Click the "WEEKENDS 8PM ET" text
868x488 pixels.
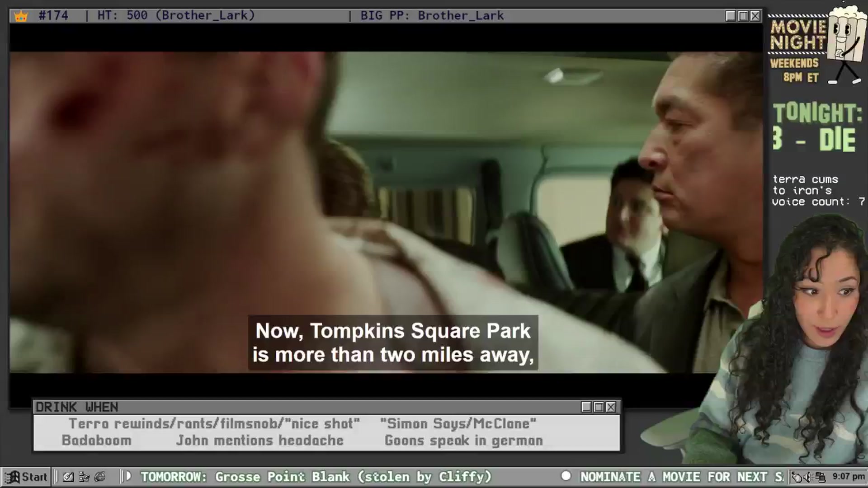(795, 70)
